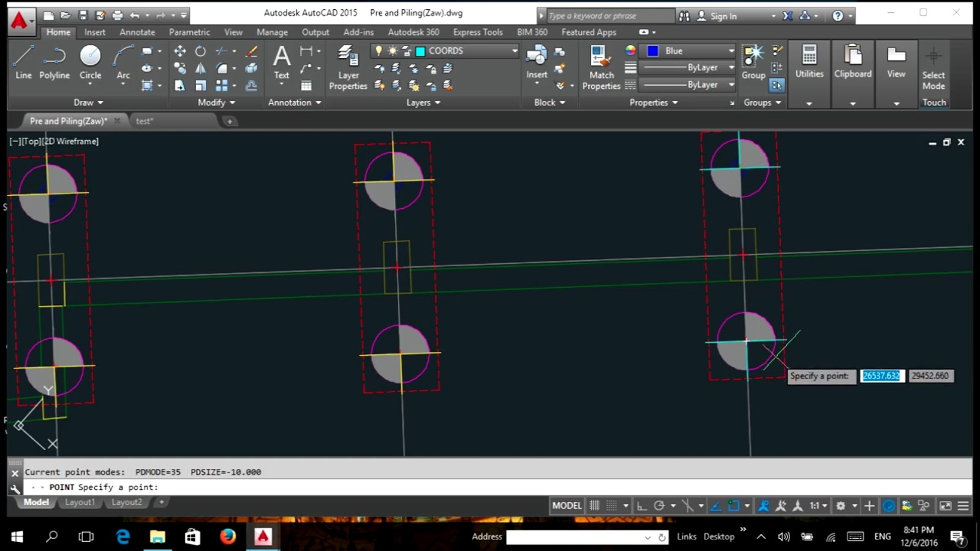Screen dimensions: 980x551
Task: Open the COORDS layer dropdown
Action: pos(445,51)
